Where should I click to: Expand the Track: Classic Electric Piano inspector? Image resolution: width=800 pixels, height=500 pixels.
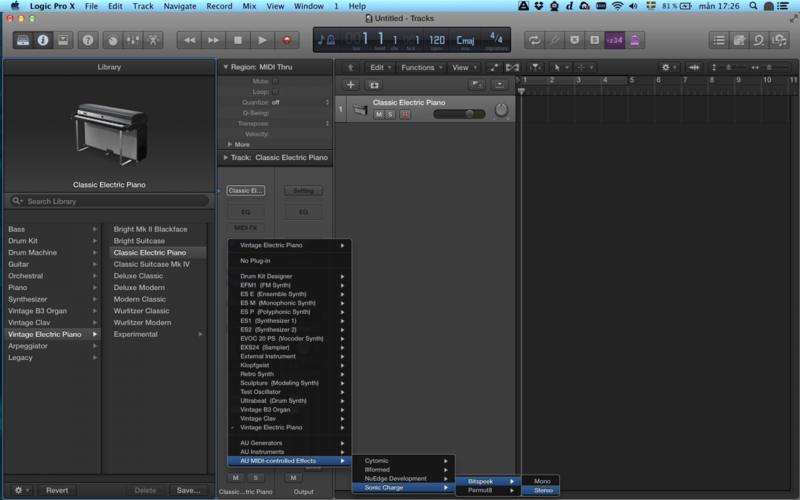(226, 158)
